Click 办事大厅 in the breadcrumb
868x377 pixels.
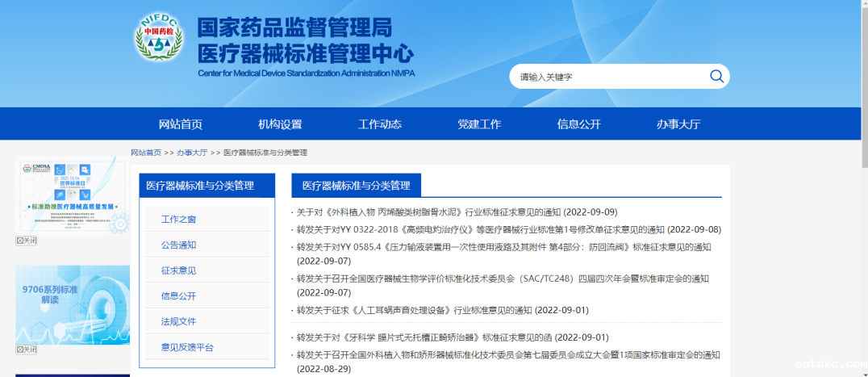192,153
